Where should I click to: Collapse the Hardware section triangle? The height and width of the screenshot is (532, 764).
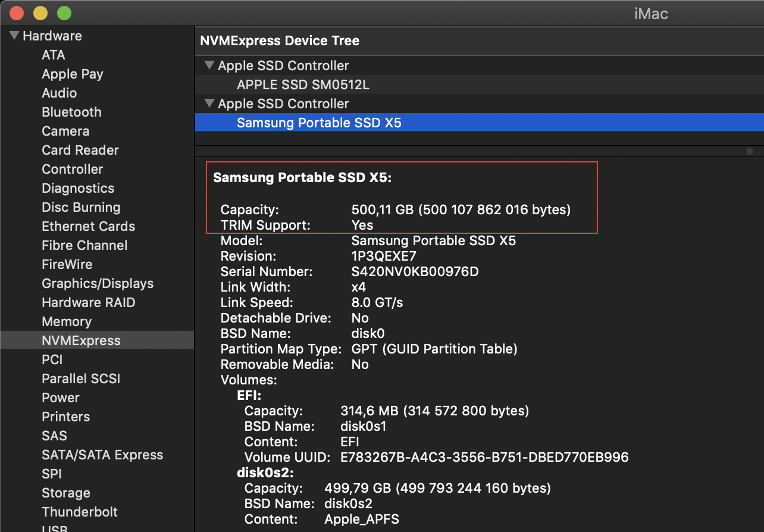tap(14, 36)
